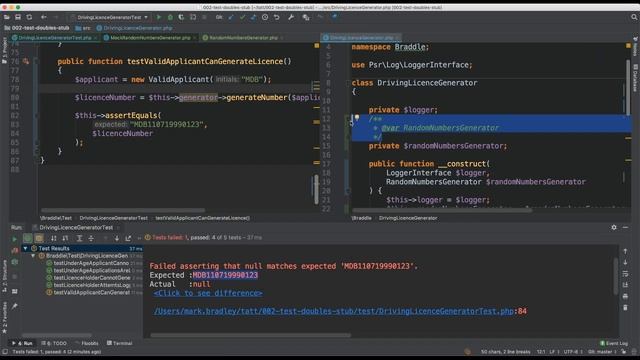Open file with folder icon in main toolbar
Image resolution: width=640 pixels, height=360 pixels.
pos(7,17)
